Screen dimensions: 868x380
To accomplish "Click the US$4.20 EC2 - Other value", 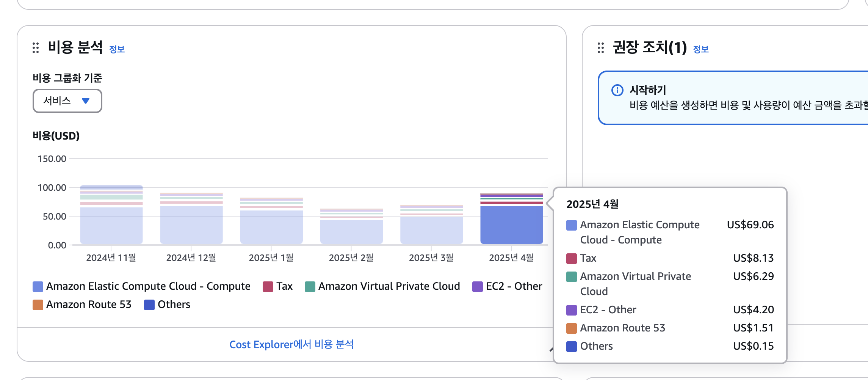I will tap(753, 310).
